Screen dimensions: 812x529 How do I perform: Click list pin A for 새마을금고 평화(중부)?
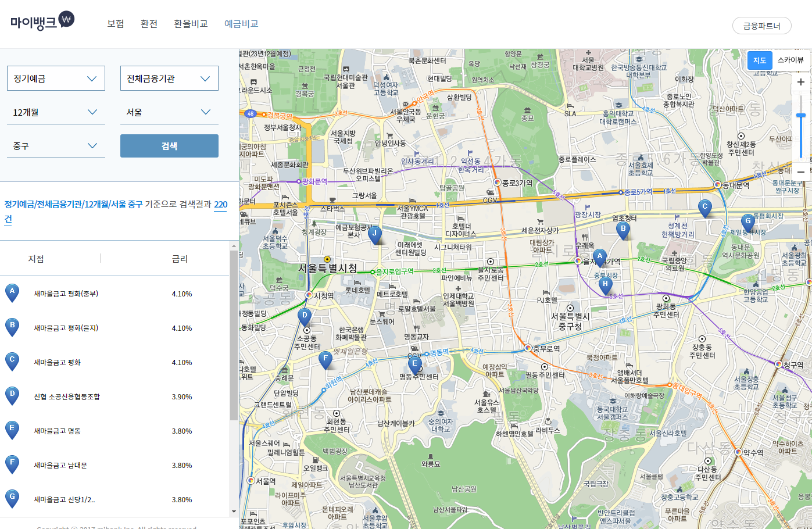point(12,293)
